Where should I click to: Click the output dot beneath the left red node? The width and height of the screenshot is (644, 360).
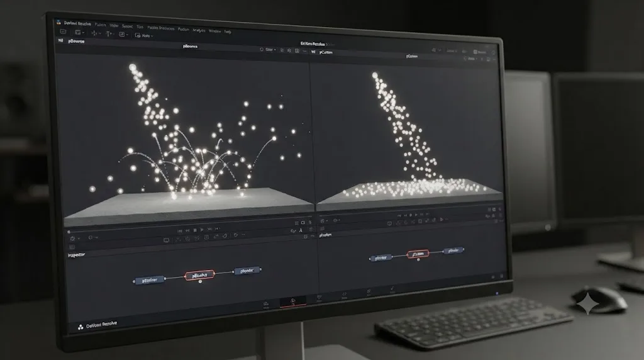200,281
